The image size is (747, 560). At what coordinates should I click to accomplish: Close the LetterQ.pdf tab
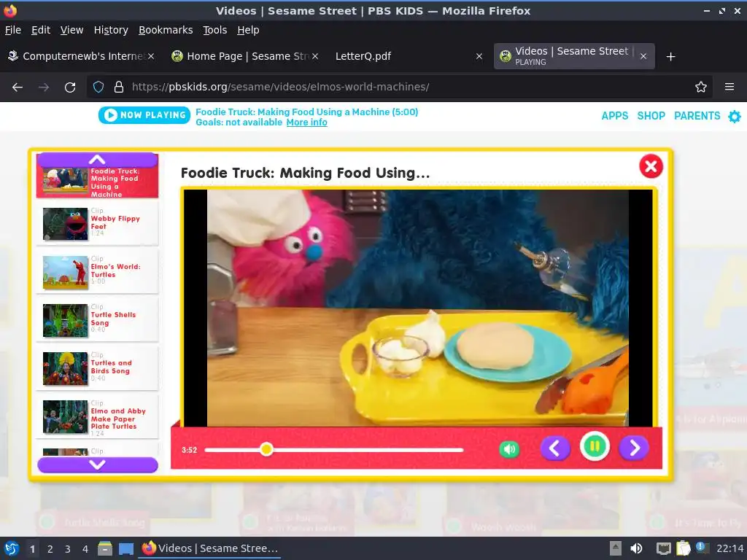(x=479, y=56)
